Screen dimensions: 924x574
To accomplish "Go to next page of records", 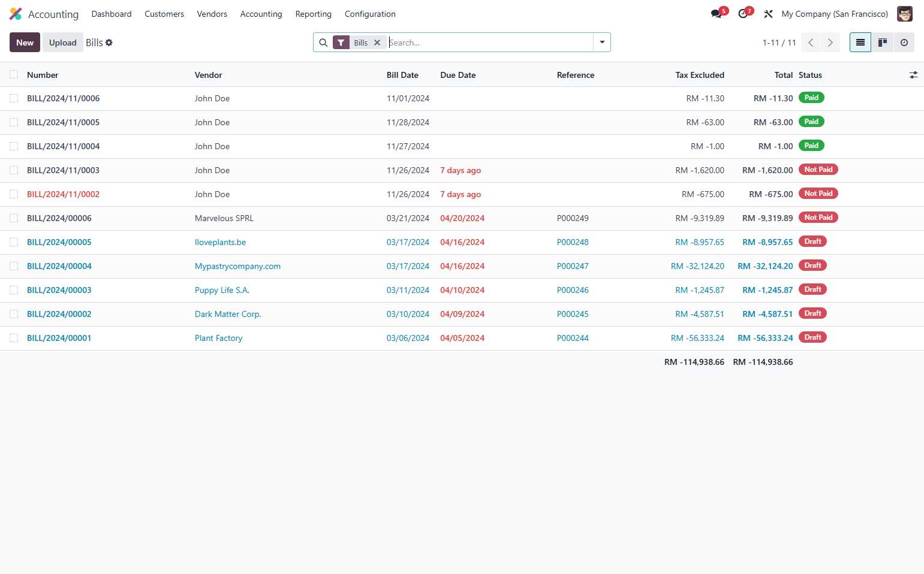I will coord(830,43).
